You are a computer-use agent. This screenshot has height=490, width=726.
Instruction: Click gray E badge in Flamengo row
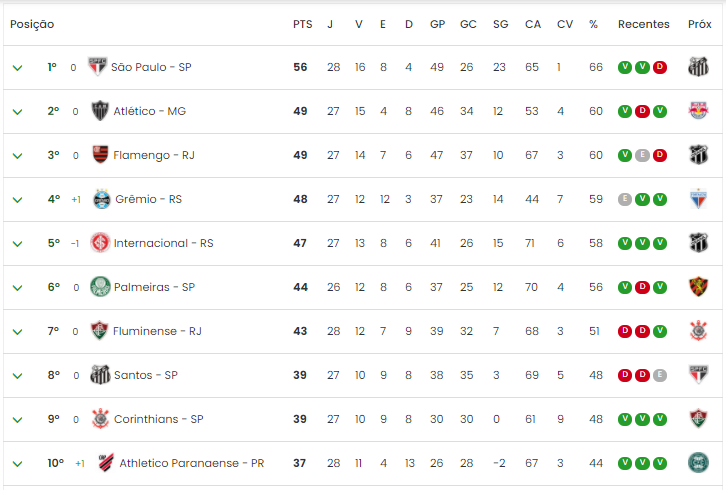click(x=642, y=155)
